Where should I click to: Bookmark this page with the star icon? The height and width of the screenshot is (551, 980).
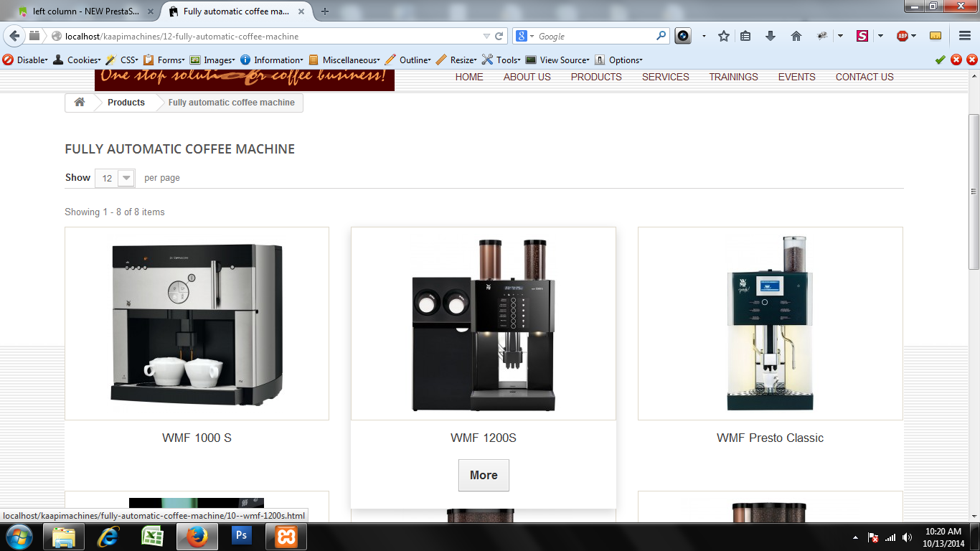tap(724, 36)
